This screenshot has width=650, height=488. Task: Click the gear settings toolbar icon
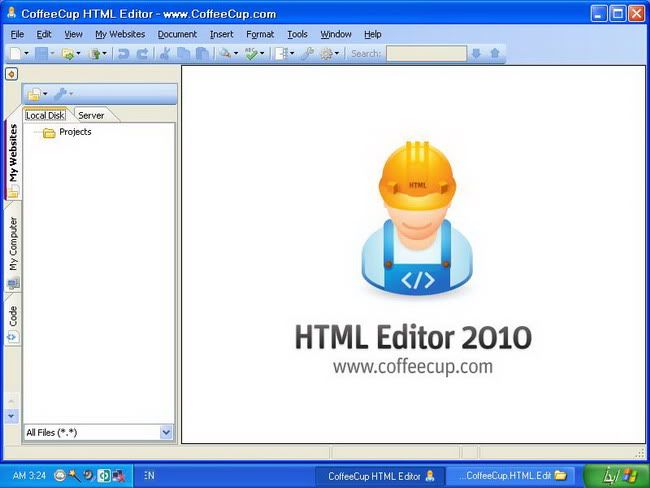(327, 53)
